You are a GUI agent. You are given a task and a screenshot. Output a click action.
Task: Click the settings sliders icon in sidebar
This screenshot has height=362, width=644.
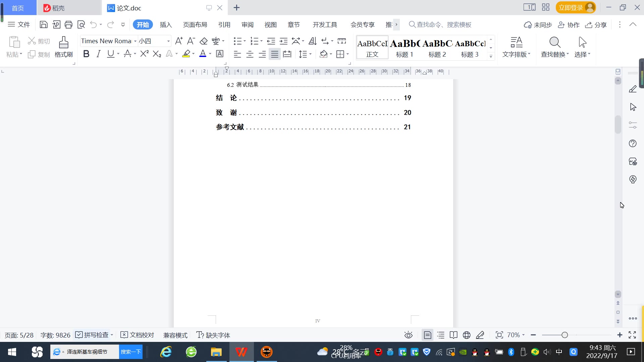point(633,125)
